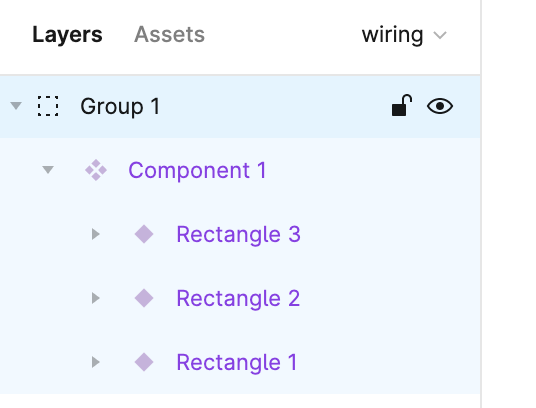Viewport: 536px width, 408px height.
Task: Collapse the Group 1 layer tree
Action: (x=16, y=106)
